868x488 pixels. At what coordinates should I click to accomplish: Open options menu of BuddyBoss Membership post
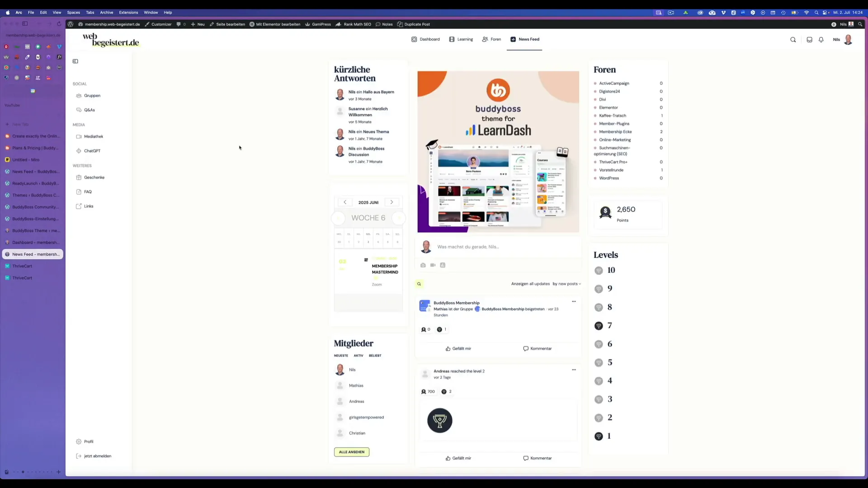tap(574, 301)
